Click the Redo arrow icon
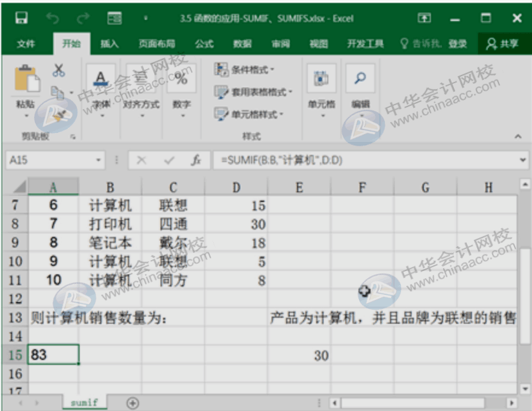Viewport: 532px width, 411px height. (x=83, y=18)
